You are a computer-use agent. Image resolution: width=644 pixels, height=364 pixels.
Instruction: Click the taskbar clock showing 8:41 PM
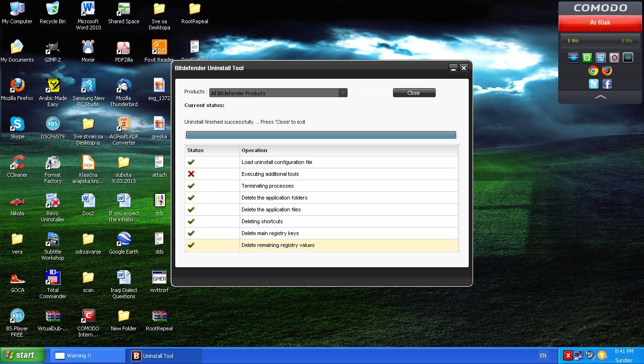click(624, 352)
